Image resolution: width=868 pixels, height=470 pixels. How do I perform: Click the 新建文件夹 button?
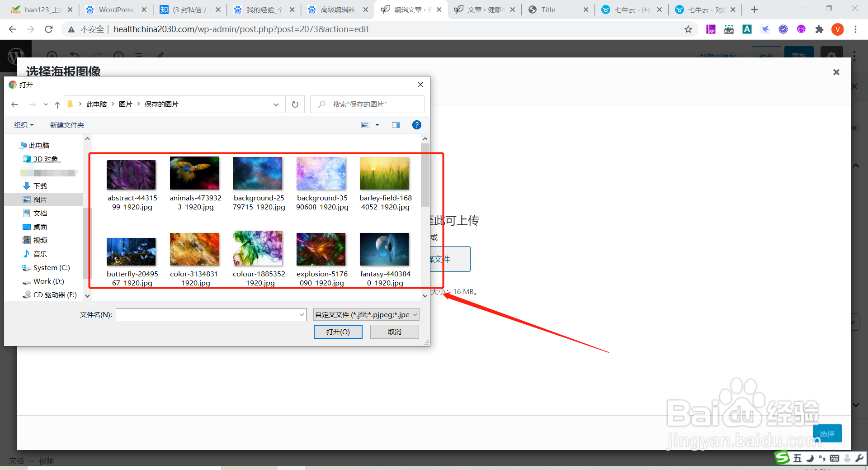pyautogui.click(x=67, y=125)
